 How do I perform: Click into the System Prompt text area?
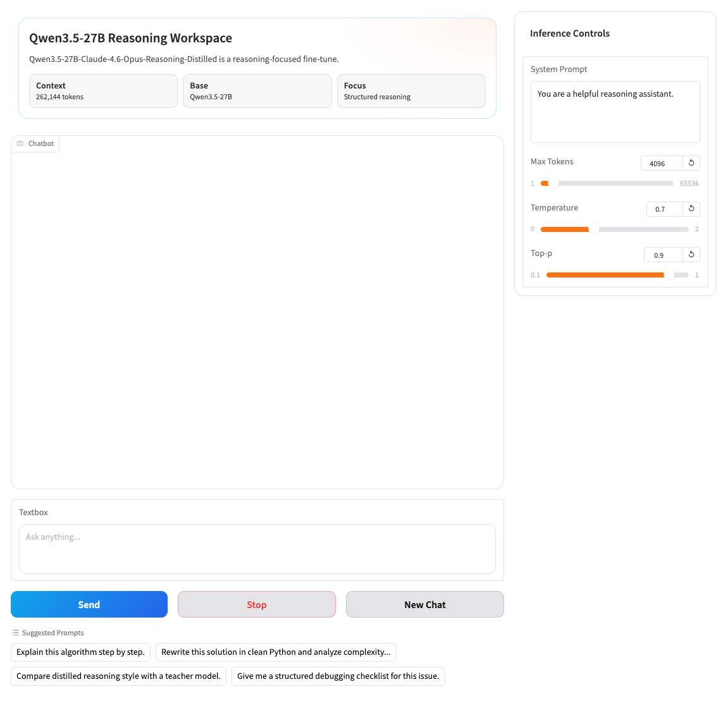click(x=615, y=112)
